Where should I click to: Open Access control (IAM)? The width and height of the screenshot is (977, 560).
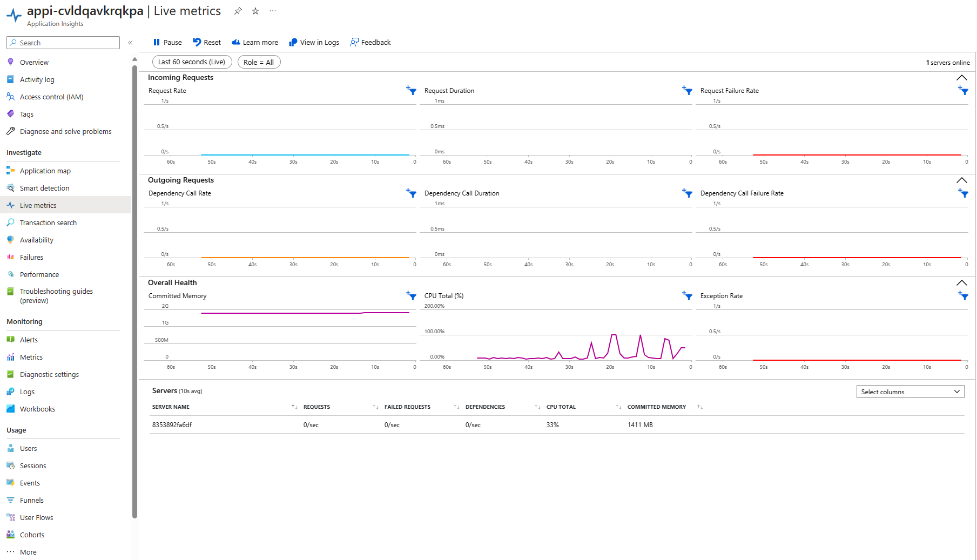pos(51,97)
